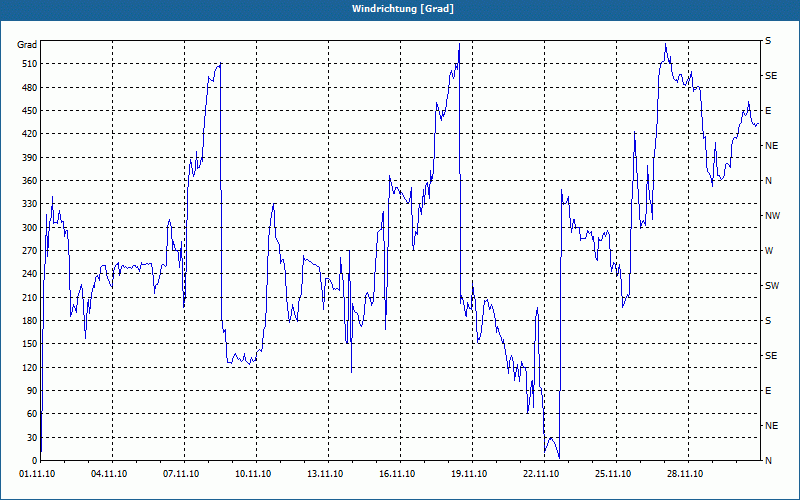Pick the 360 left axis label
The height and width of the screenshot is (500, 800).
click(31, 181)
